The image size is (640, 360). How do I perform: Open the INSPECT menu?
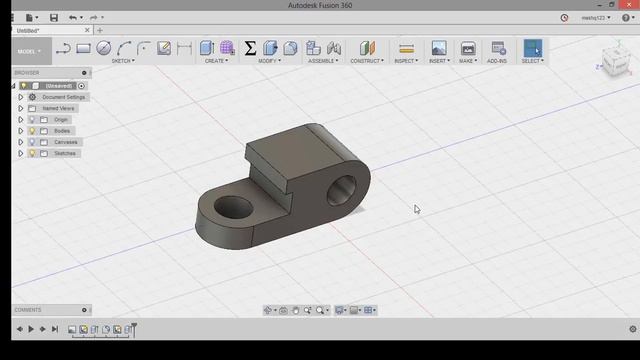(x=406, y=61)
